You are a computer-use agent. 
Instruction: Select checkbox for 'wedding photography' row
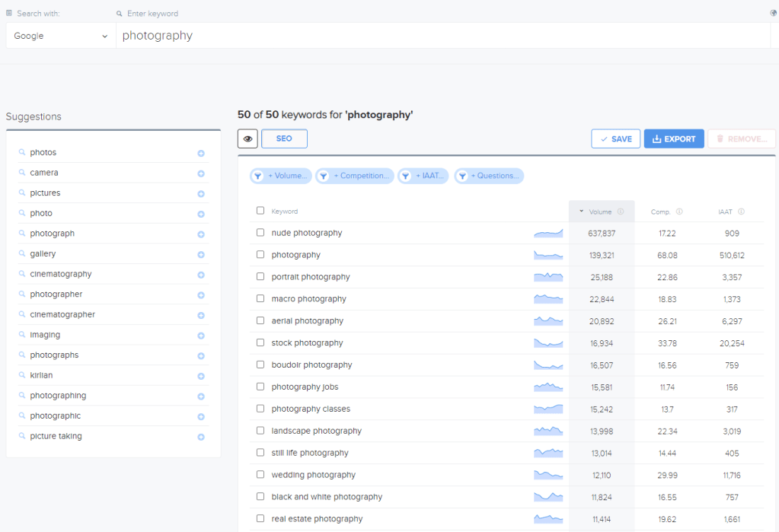[260, 475]
